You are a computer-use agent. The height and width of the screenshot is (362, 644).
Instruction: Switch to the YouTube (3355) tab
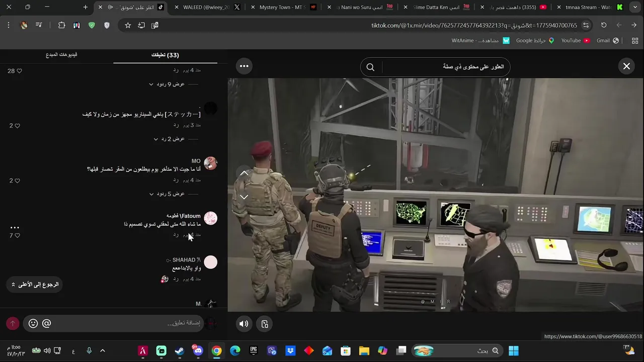(514, 8)
